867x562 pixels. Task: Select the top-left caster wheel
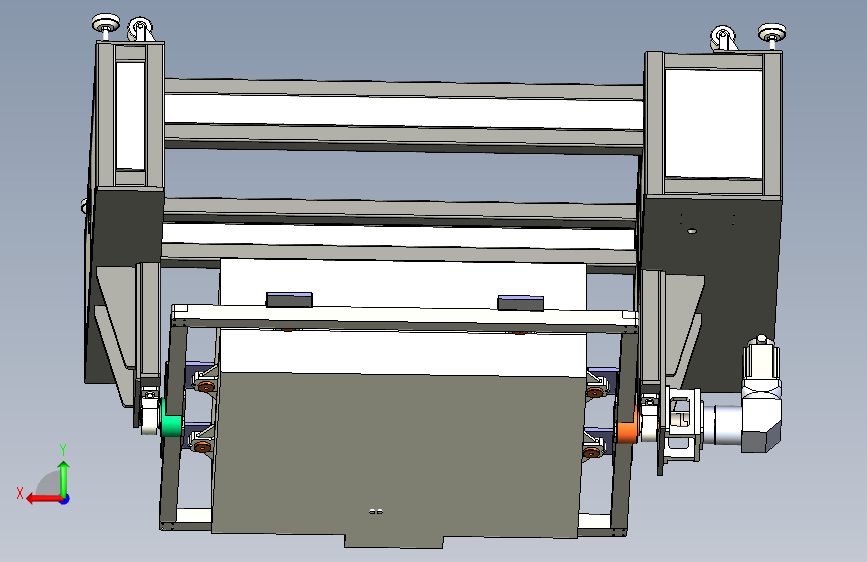[x=140, y=29]
